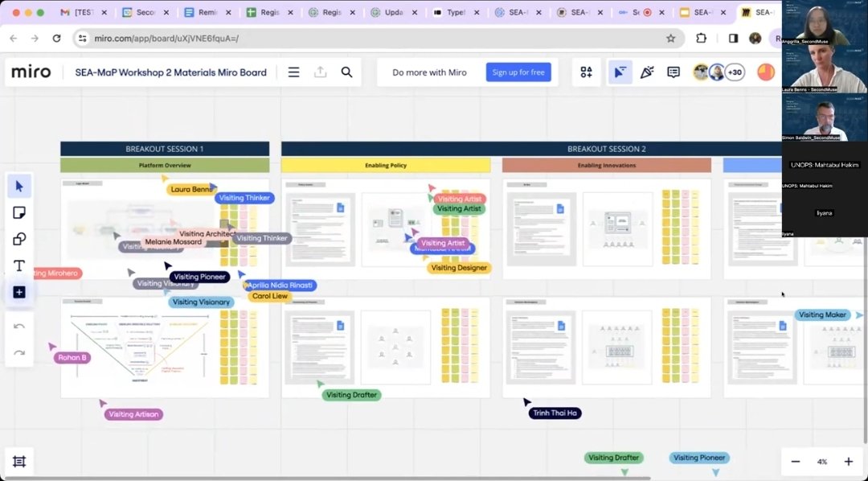Zoom in with the plus button
The height and width of the screenshot is (481, 868).
848,461
